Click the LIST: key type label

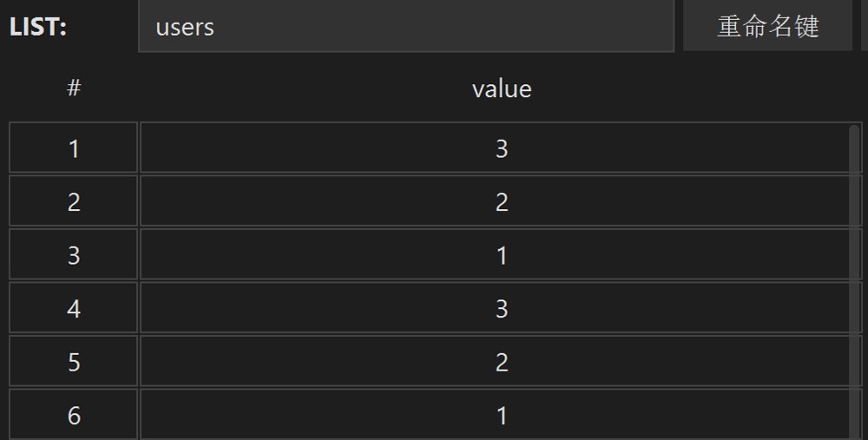pos(38,27)
